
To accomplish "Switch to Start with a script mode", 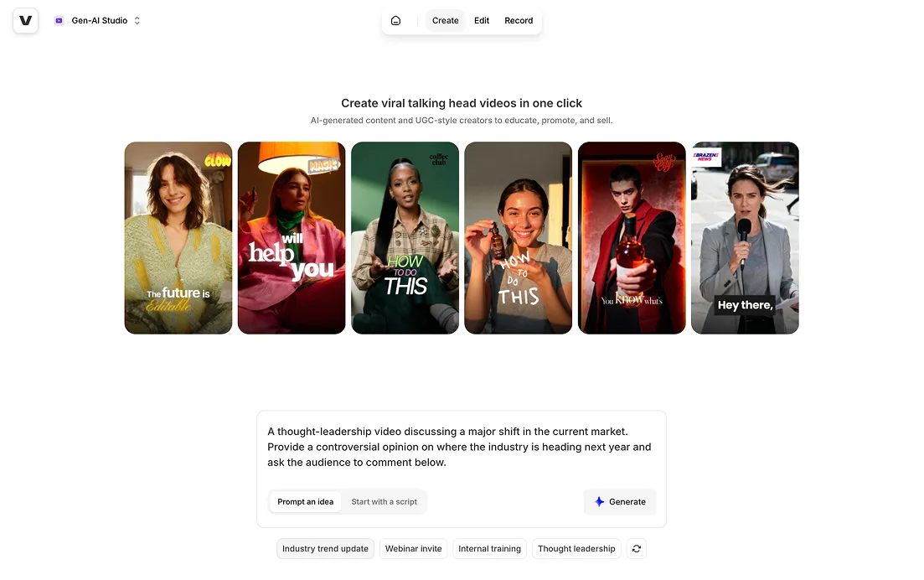I will coord(385,502).
